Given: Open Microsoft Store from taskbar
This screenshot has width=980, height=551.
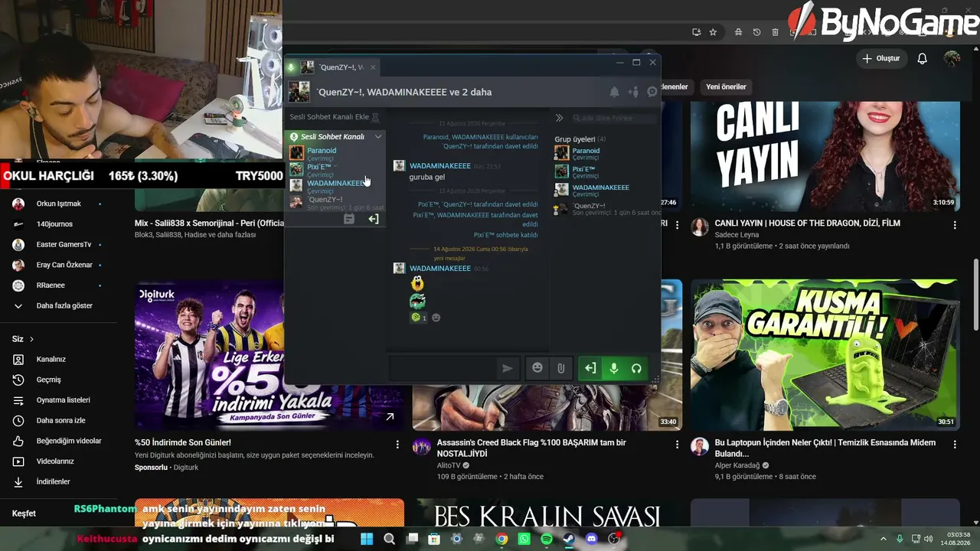Looking at the screenshot, I should (434, 539).
